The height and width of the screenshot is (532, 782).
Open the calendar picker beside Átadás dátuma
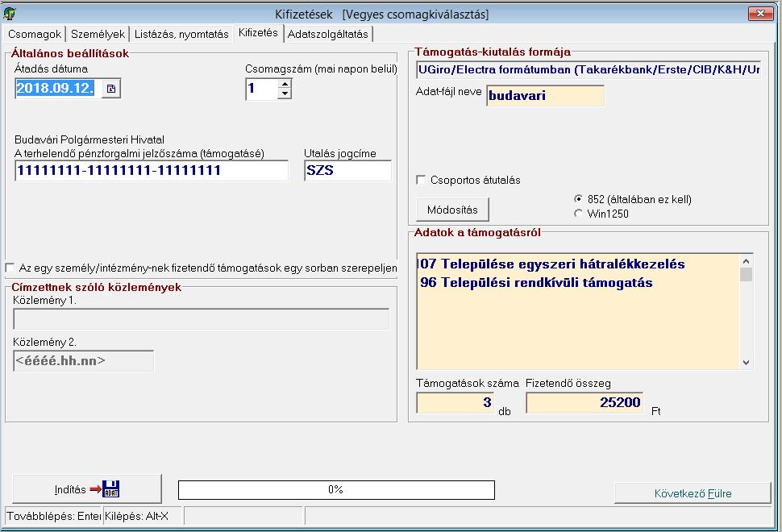pos(111,89)
